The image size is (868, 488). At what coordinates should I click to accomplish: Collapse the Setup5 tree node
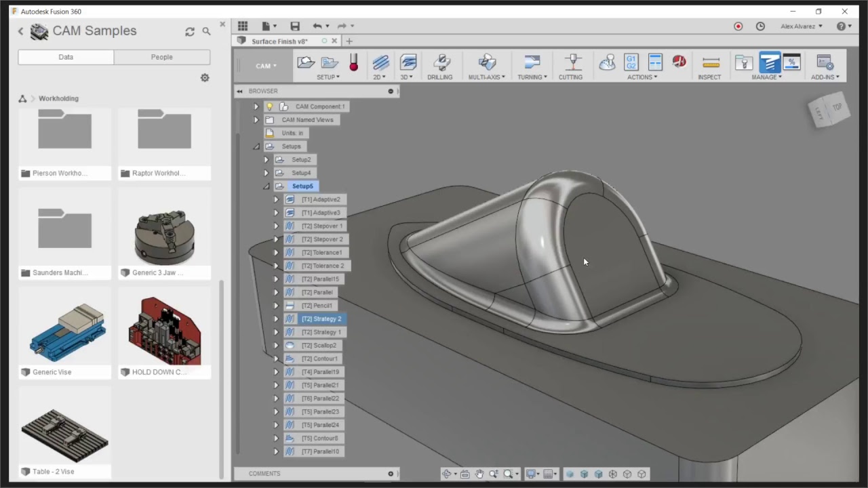(x=266, y=186)
